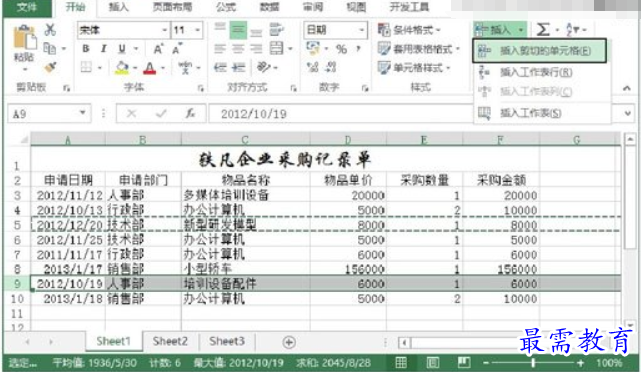The image size is (641, 372).
Task: Open the font name 宋体 dropdown
Action: pos(164,30)
